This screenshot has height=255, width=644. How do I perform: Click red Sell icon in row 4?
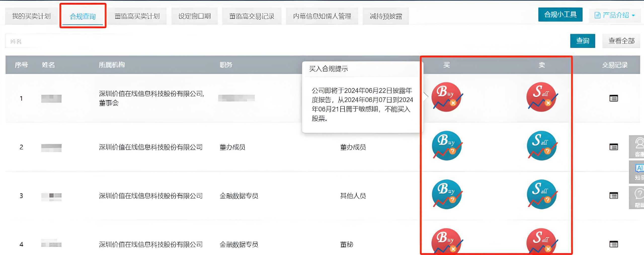542,241
